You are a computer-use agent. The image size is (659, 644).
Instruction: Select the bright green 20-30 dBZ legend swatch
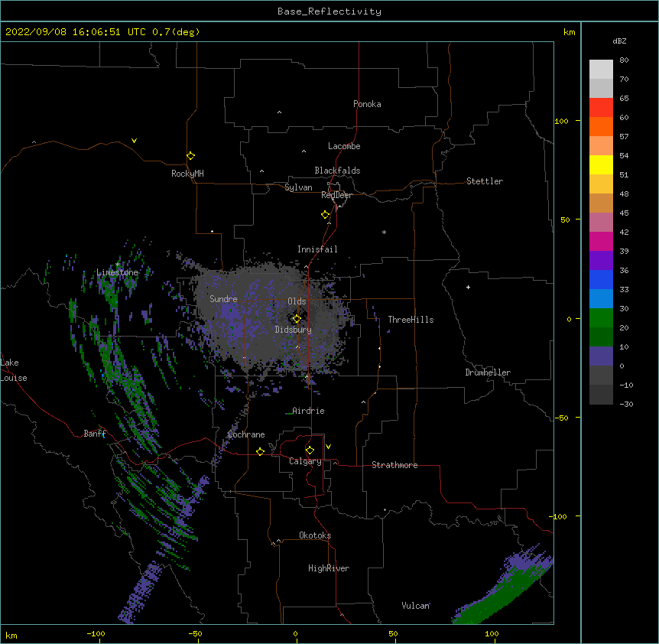coord(601,318)
